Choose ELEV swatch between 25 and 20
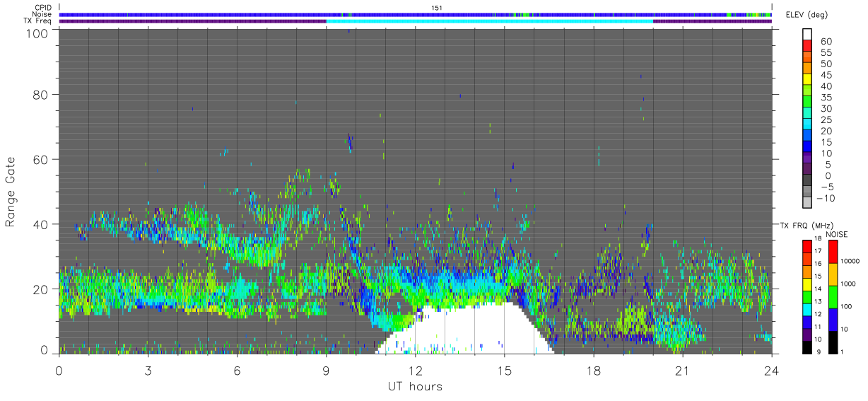The width and height of the screenshot is (868, 401). click(807, 124)
